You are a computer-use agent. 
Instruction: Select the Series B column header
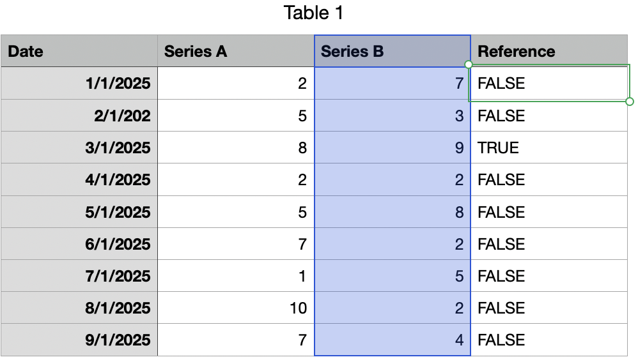point(393,51)
